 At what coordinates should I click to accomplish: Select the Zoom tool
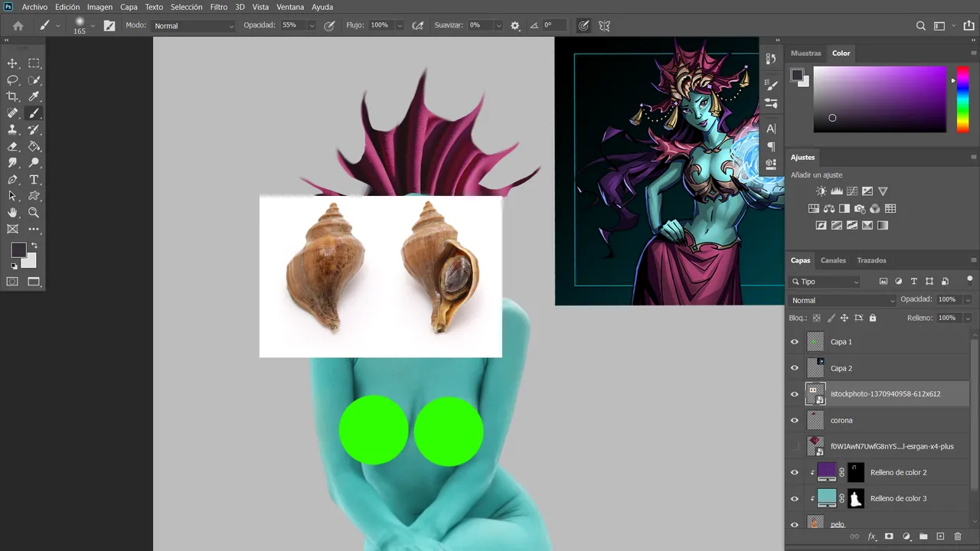[x=34, y=213]
